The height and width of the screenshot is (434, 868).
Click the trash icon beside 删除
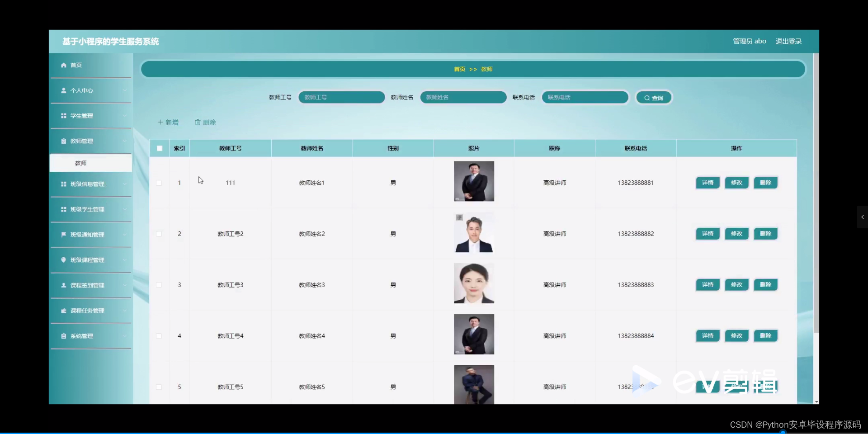tap(198, 122)
